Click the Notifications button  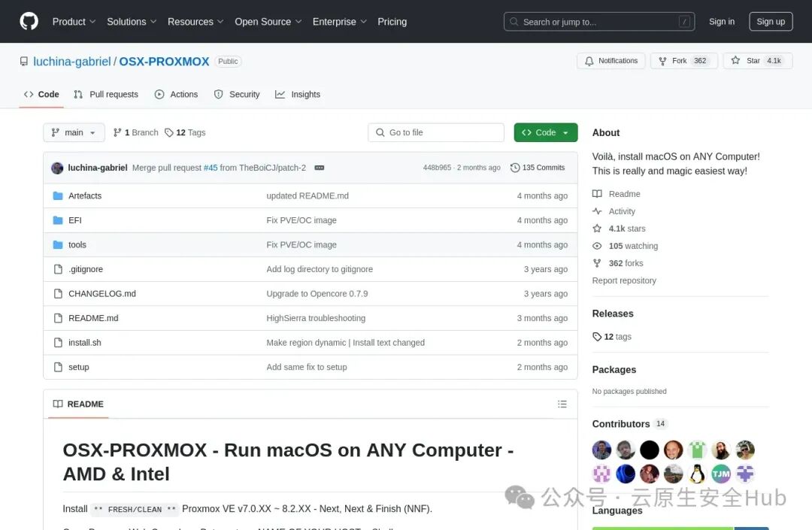tap(611, 61)
